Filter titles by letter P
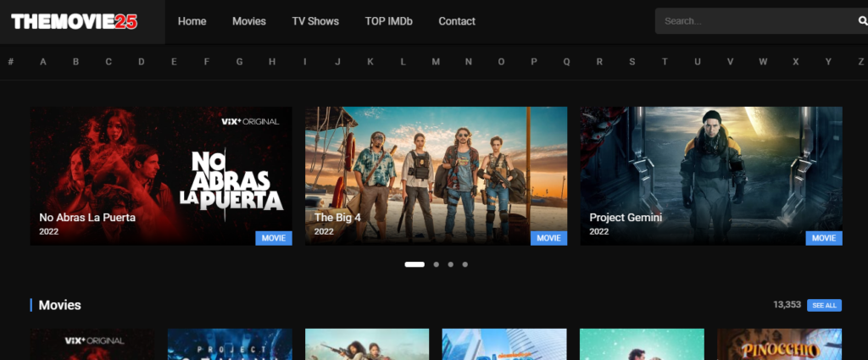 [x=534, y=61]
